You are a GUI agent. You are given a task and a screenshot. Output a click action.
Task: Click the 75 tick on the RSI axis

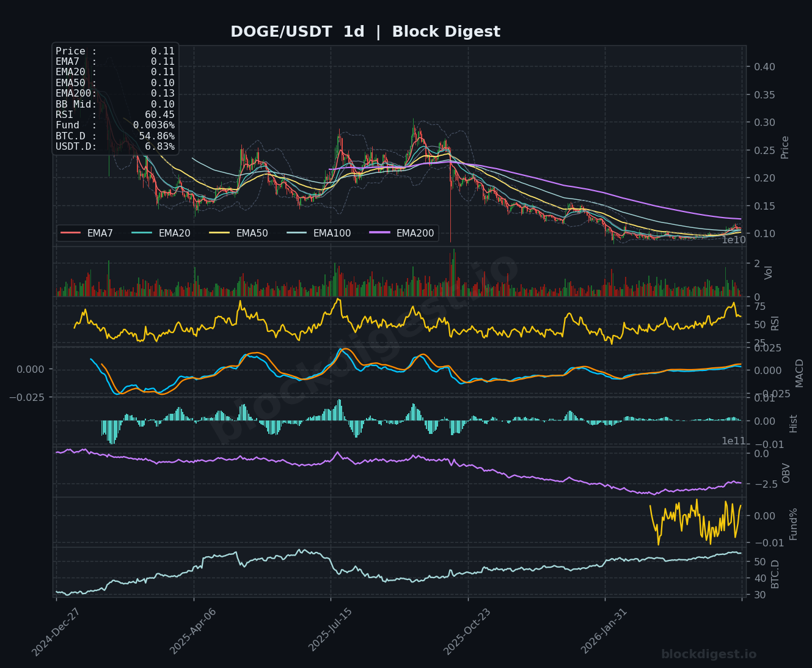[759, 306]
